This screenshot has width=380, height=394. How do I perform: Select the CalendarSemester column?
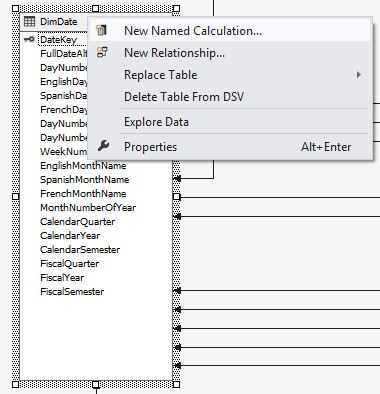click(x=80, y=249)
